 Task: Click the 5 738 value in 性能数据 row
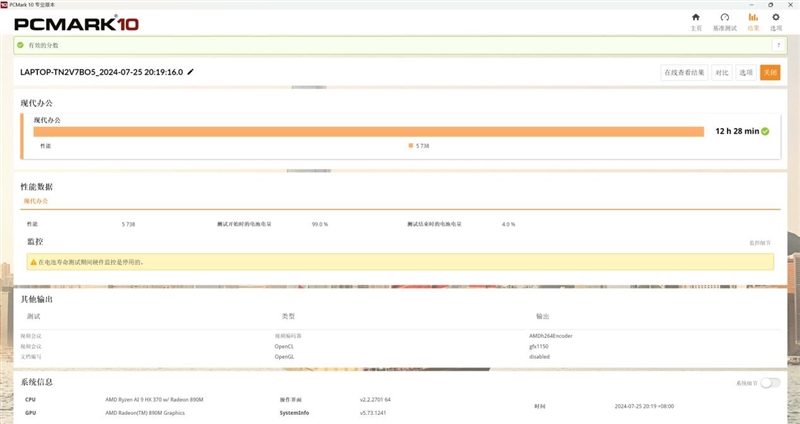[129, 224]
